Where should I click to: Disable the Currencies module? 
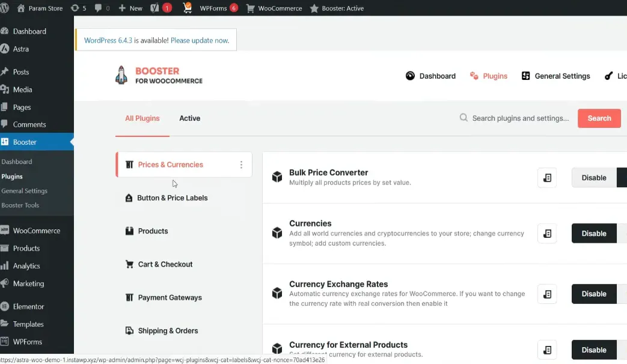tap(593, 234)
